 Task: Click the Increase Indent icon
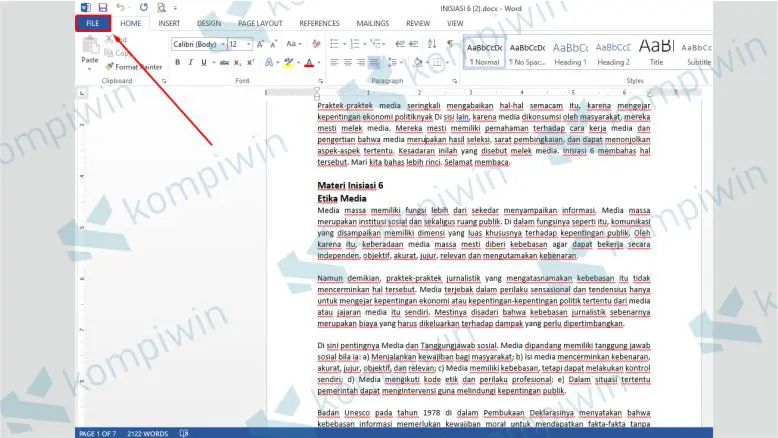click(x=413, y=44)
